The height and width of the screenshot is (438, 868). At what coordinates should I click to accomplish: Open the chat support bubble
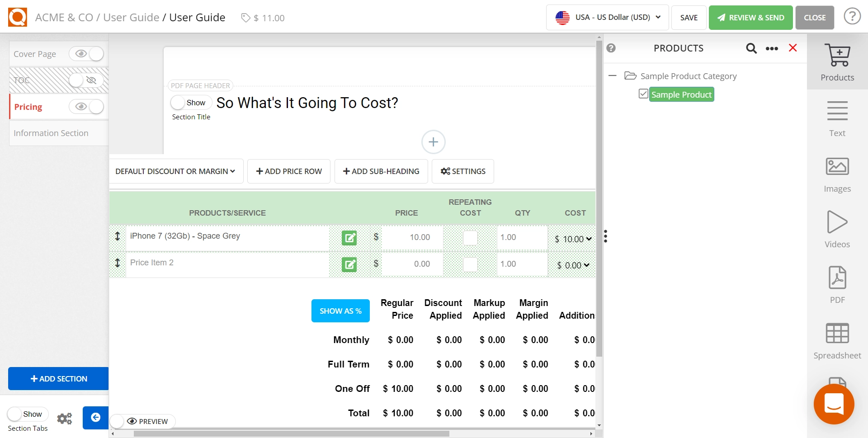(x=834, y=404)
